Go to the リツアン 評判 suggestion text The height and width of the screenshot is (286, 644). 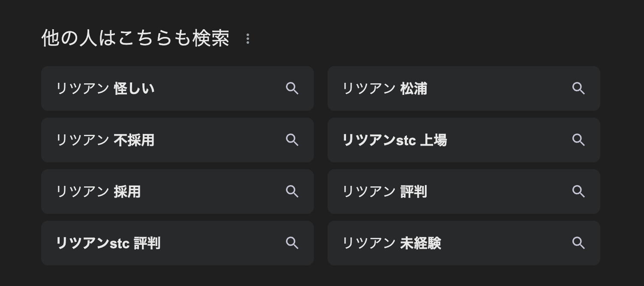coord(384,192)
